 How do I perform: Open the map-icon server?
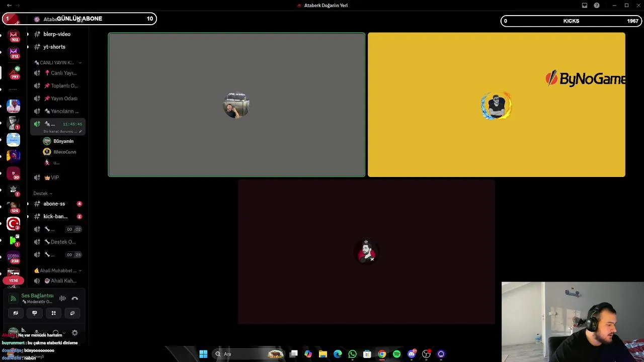14,140
